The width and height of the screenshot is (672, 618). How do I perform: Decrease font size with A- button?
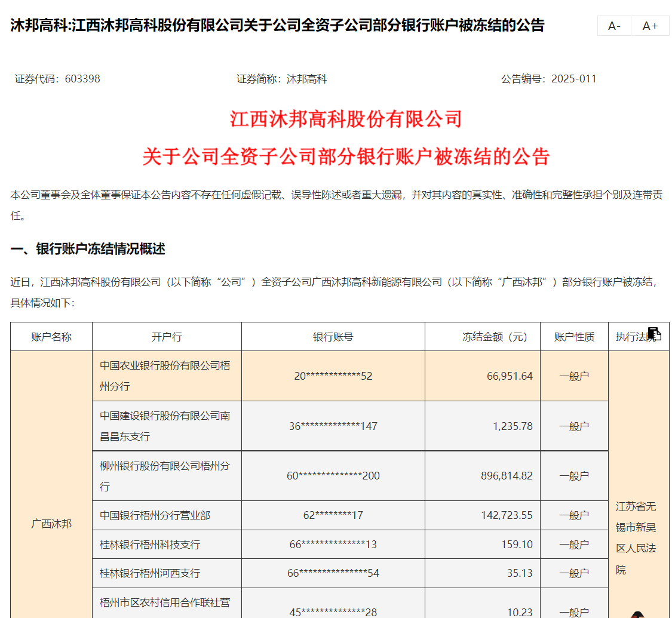(614, 26)
